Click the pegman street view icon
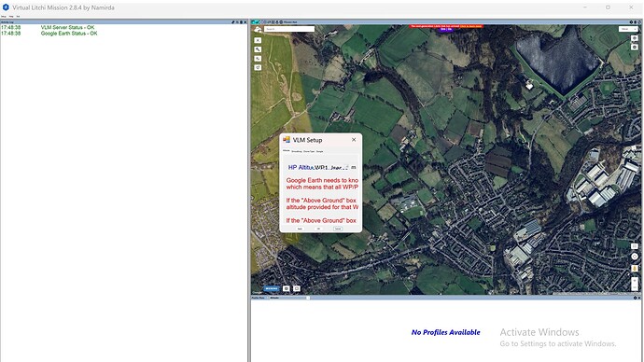644x362 pixels. pyautogui.click(x=635, y=268)
